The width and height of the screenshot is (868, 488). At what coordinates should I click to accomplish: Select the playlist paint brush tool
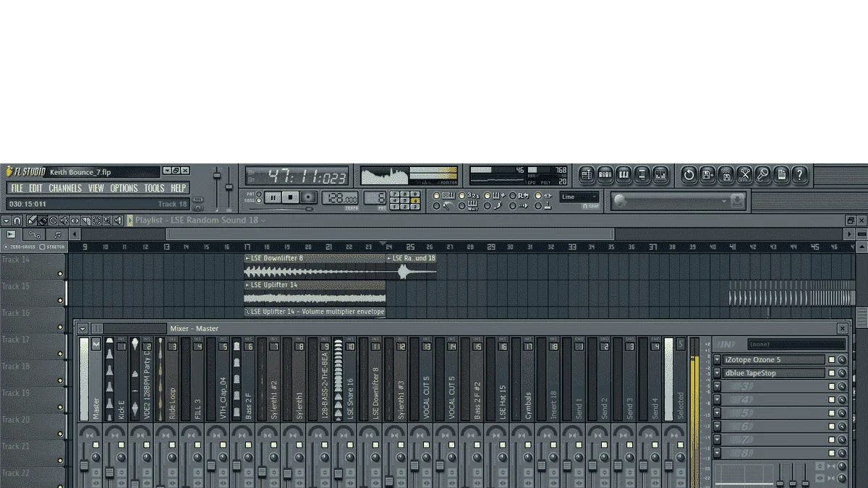pyautogui.click(x=43, y=221)
